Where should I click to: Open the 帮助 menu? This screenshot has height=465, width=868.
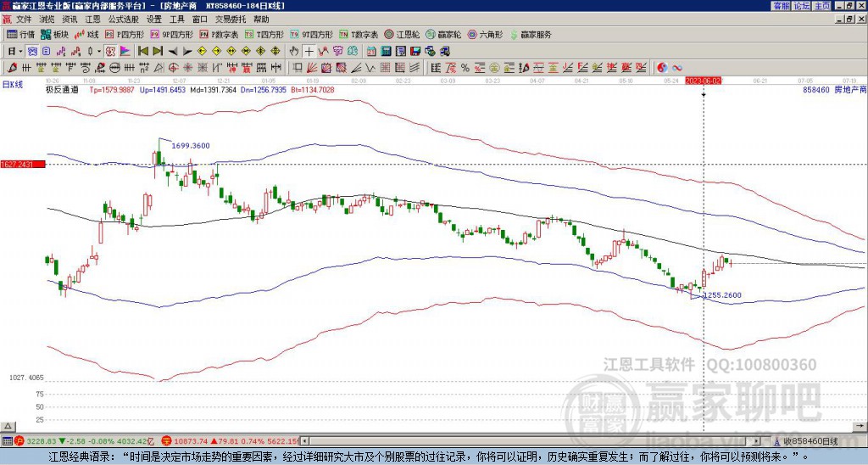[261, 20]
